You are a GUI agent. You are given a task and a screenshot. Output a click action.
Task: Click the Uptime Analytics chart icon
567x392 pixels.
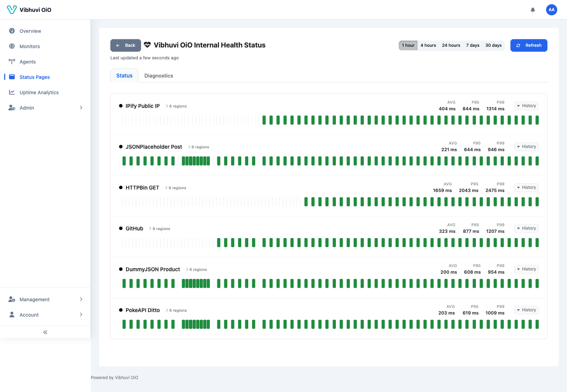pos(12,92)
